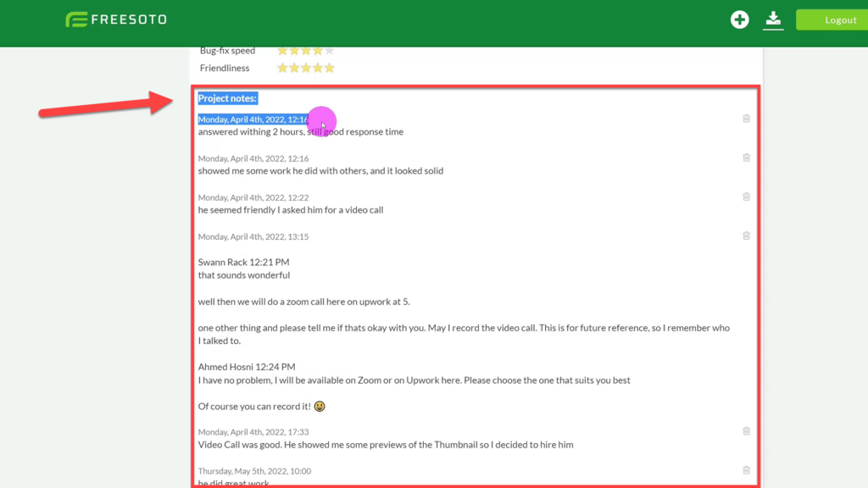Delete the May 5th note via trash icon
868x488 pixels.
[746, 470]
